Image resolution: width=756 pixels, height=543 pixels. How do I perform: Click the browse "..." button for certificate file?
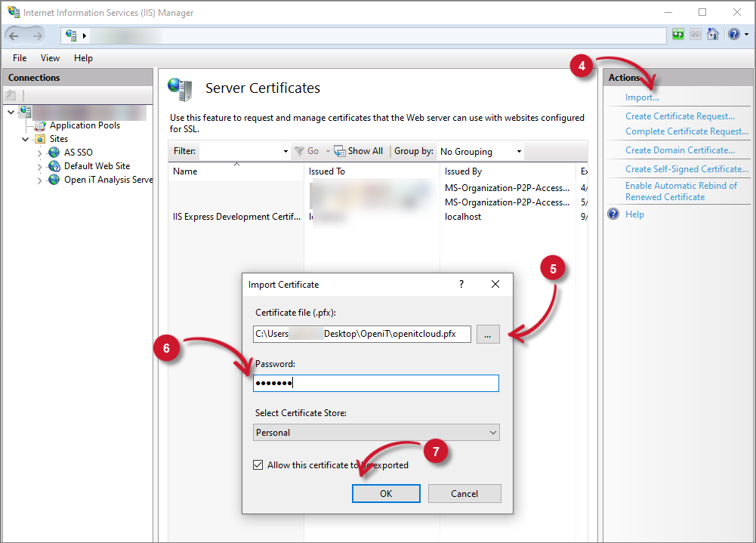[488, 334]
